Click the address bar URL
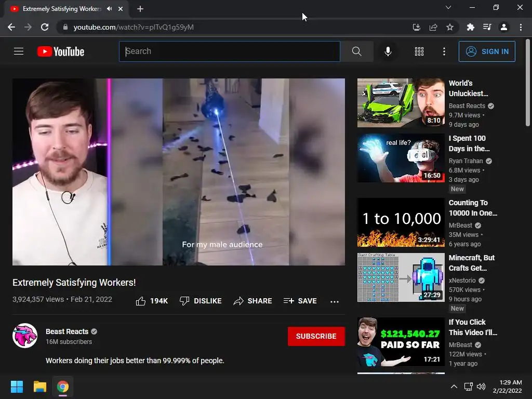Image resolution: width=532 pixels, height=399 pixels. click(134, 27)
